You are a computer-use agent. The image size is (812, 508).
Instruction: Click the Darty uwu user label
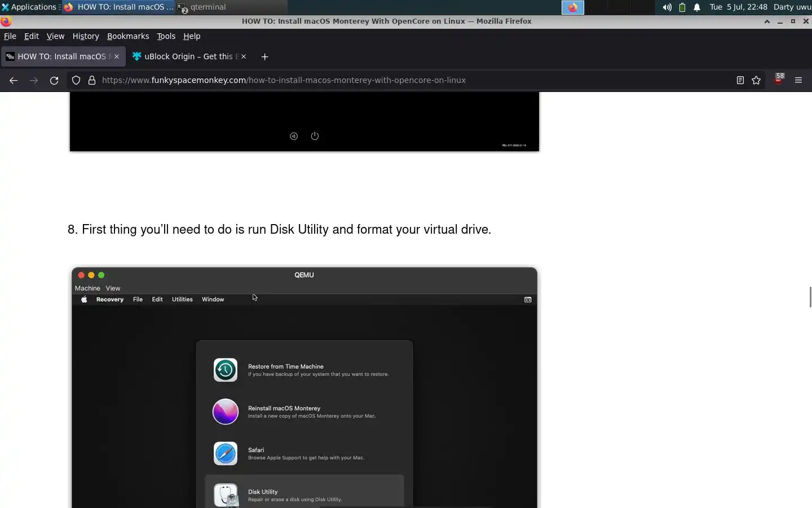tap(792, 7)
